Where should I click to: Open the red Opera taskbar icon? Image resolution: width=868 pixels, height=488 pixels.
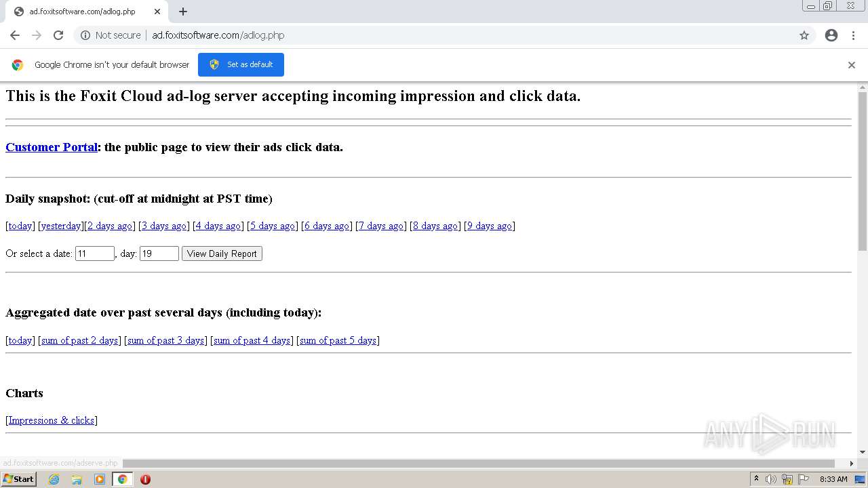(x=145, y=479)
